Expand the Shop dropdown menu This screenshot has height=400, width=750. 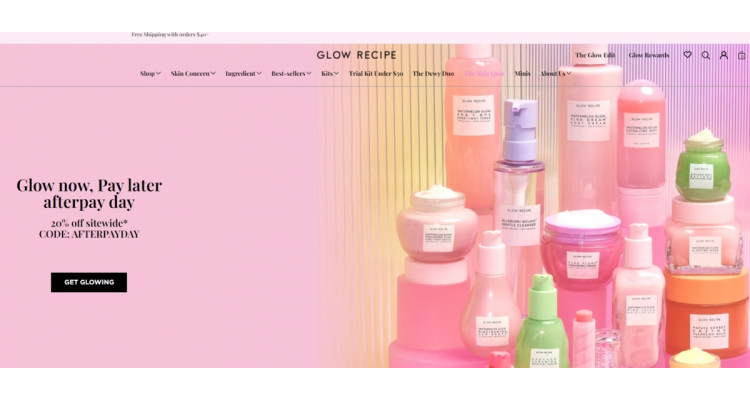point(150,73)
